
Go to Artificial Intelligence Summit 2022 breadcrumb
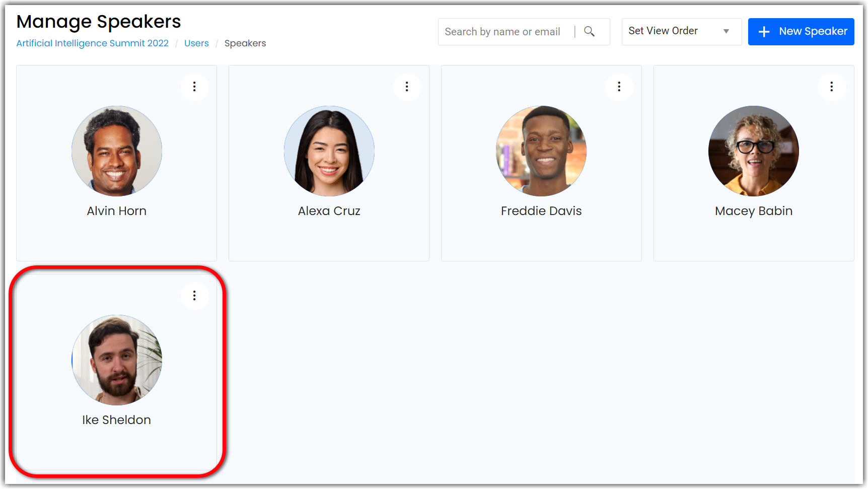[93, 43]
